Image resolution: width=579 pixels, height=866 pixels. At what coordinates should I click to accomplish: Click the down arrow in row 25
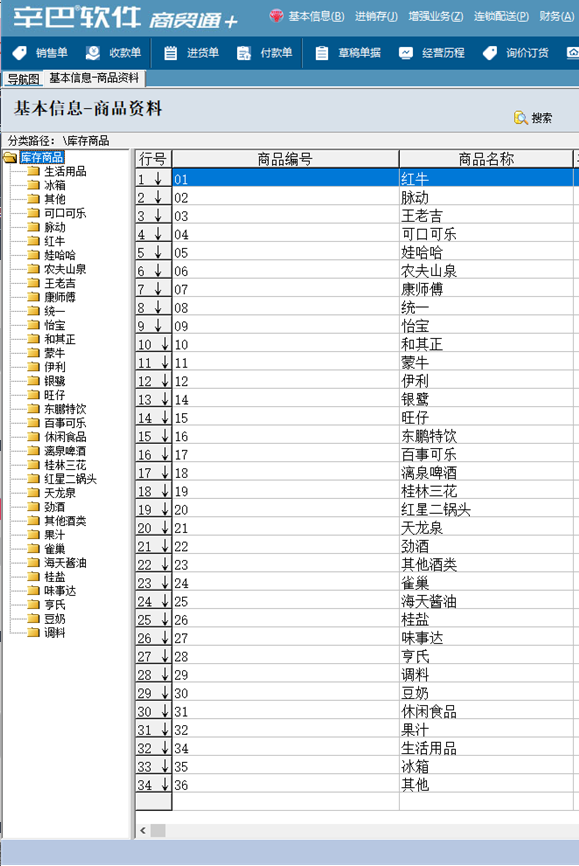(165, 619)
